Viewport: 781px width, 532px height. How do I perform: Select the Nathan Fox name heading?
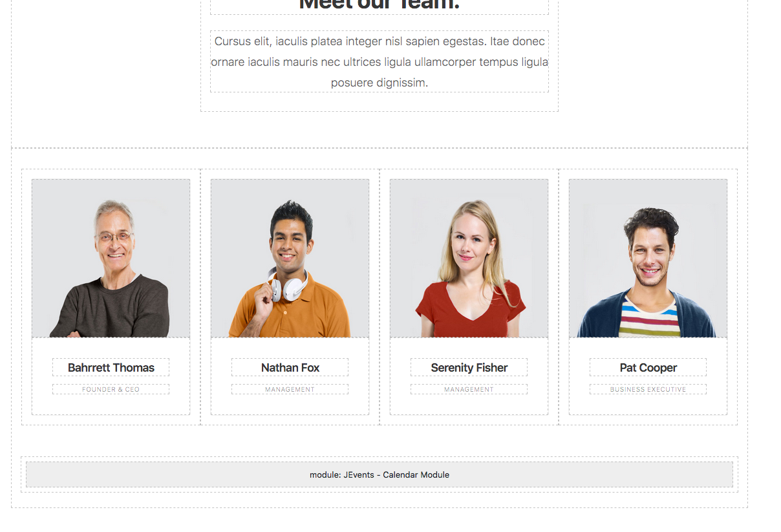(290, 367)
